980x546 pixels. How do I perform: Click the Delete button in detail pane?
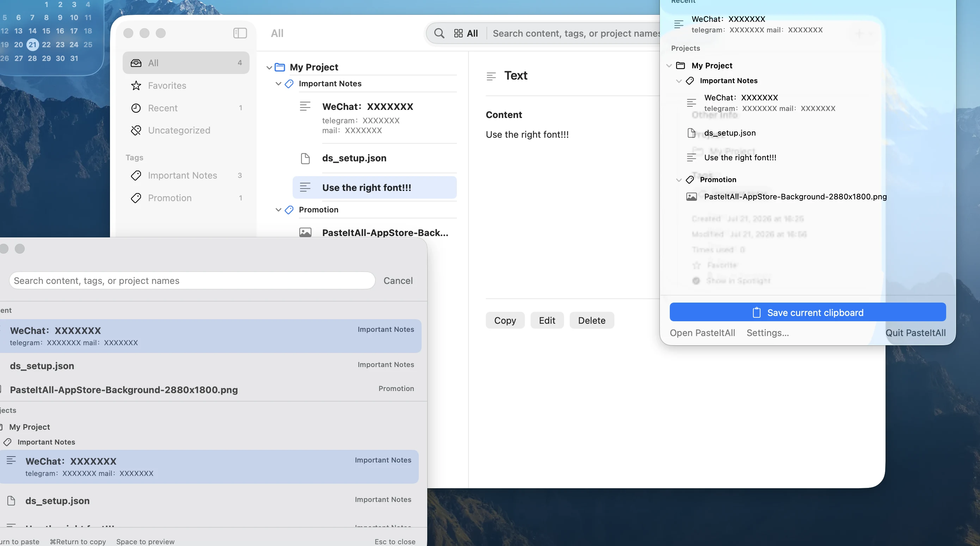coord(592,320)
